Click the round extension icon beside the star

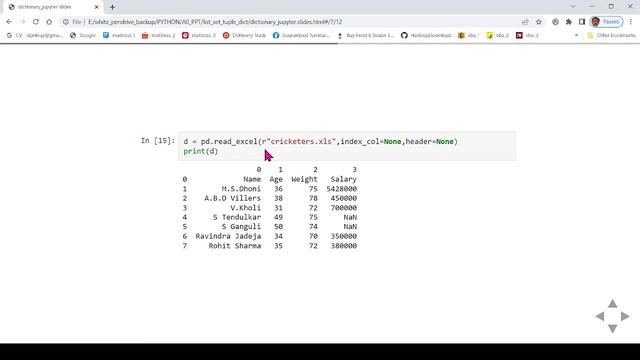tap(555, 22)
